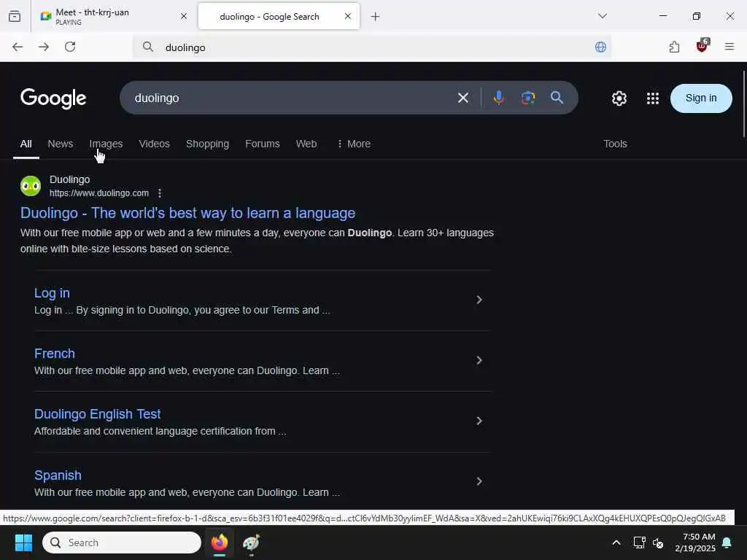Image resolution: width=747 pixels, height=560 pixels.
Task: Open a new tab with plus button
Action: click(376, 17)
